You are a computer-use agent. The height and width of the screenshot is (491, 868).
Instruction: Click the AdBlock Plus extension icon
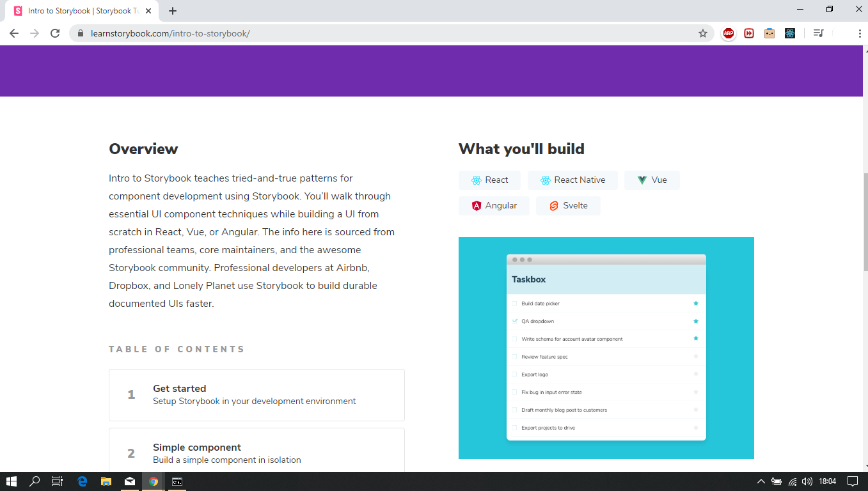click(728, 33)
